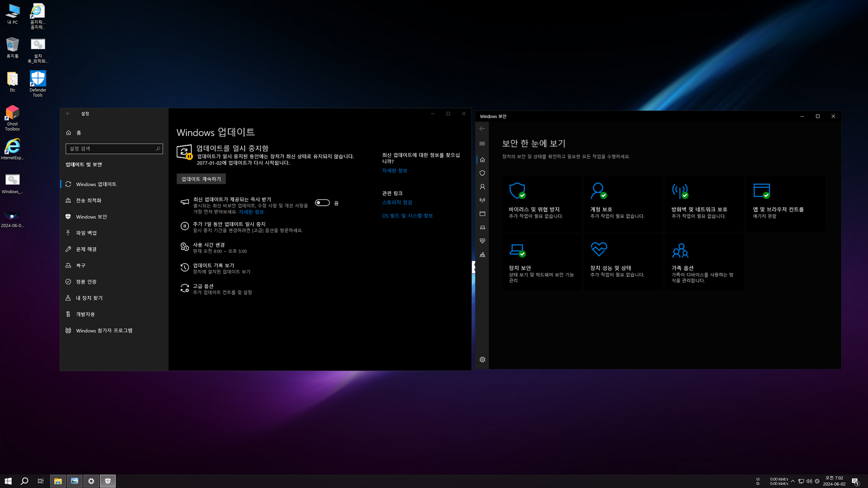Click the volume icon in system tray
This screenshot has height=488, width=868.
tap(809, 481)
